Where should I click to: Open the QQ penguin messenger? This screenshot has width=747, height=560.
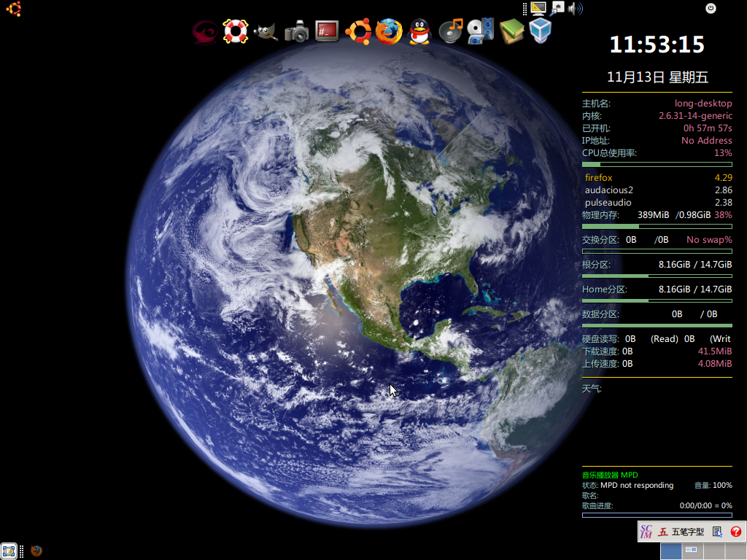point(419,32)
